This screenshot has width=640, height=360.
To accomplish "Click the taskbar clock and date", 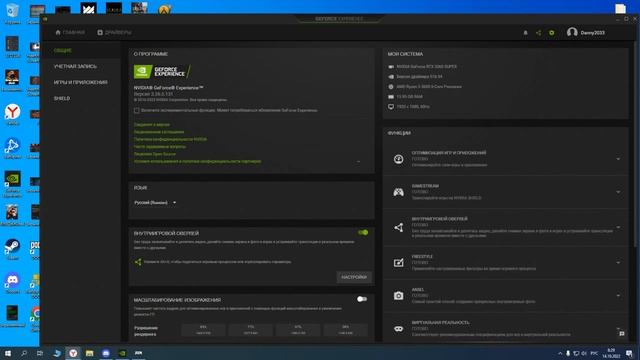I will click(x=611, y=353).
